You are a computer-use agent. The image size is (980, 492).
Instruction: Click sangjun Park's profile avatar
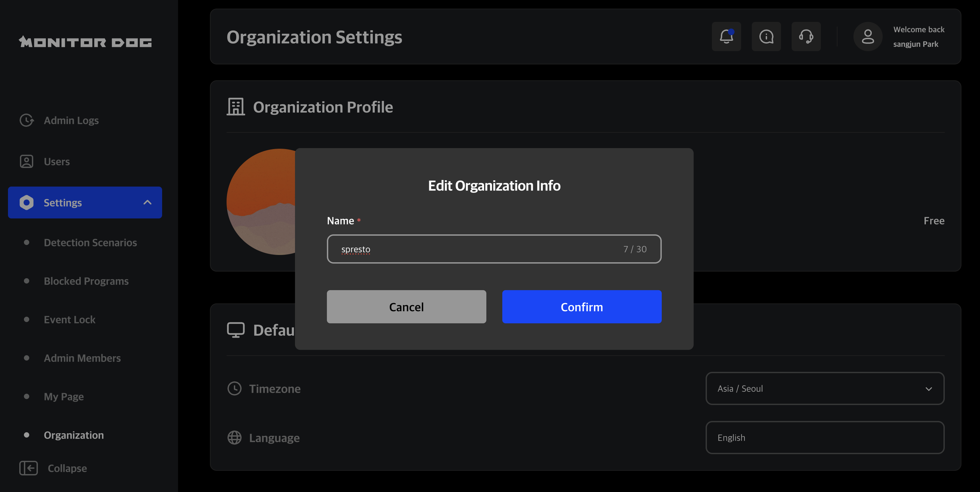[868, 37]
